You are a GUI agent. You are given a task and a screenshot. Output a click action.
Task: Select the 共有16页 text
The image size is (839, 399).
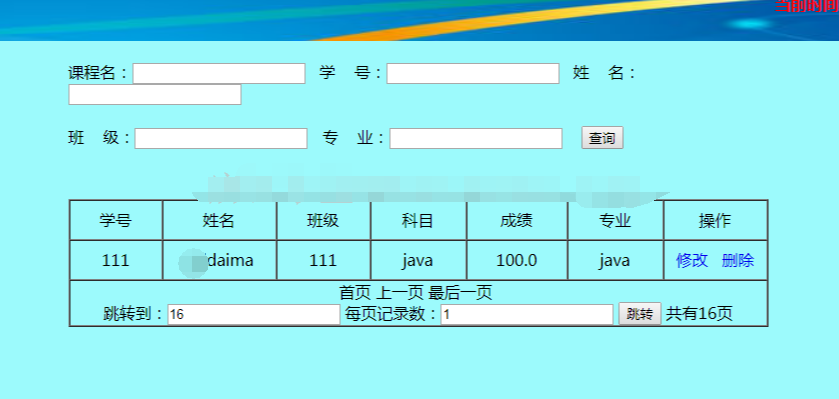pyautogui.click(x=699, y=314)
